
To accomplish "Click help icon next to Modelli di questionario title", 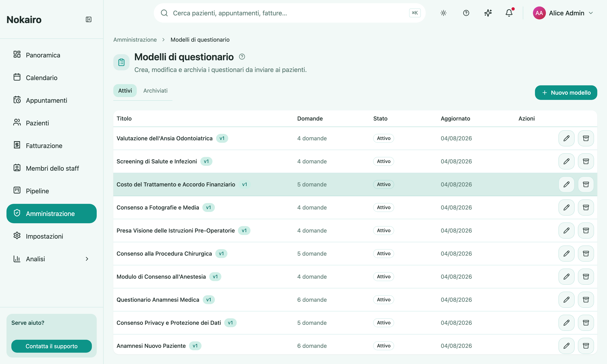I will [242, 57].
